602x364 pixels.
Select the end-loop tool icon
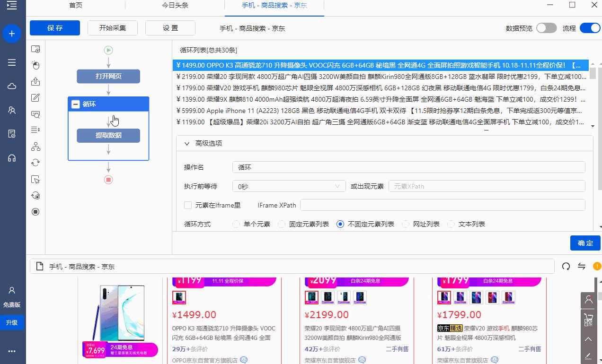[35, 195]
